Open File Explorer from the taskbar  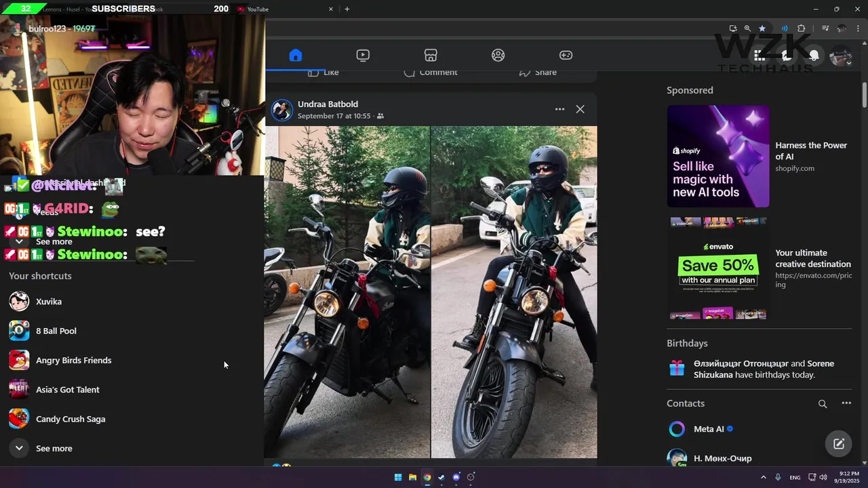pos(412,477)
